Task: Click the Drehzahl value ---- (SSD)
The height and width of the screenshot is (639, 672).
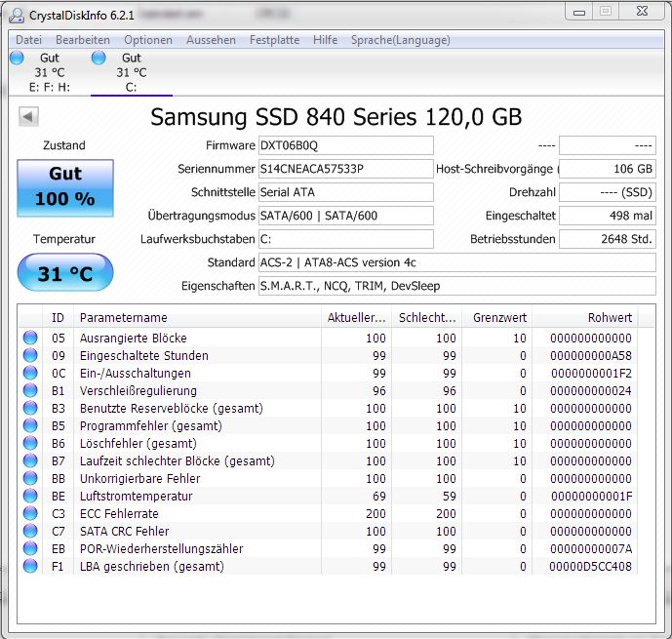Action: tap(608, 192)
